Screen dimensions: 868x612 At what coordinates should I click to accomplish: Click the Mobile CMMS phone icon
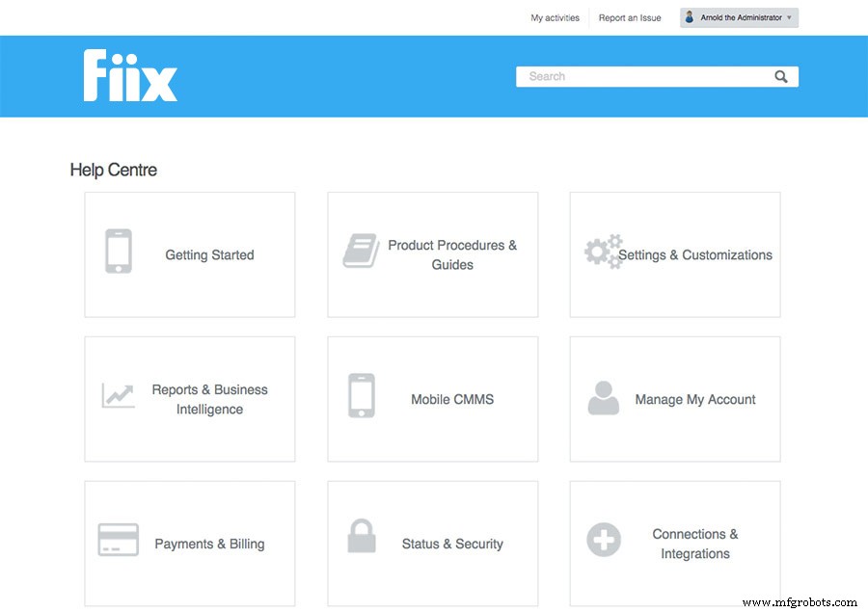coord(362,395)
